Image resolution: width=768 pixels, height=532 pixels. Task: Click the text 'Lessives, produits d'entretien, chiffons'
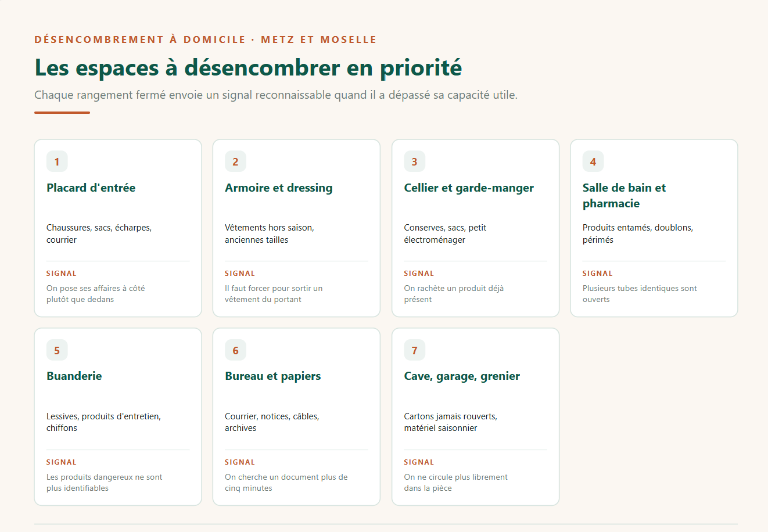[103, 422]
